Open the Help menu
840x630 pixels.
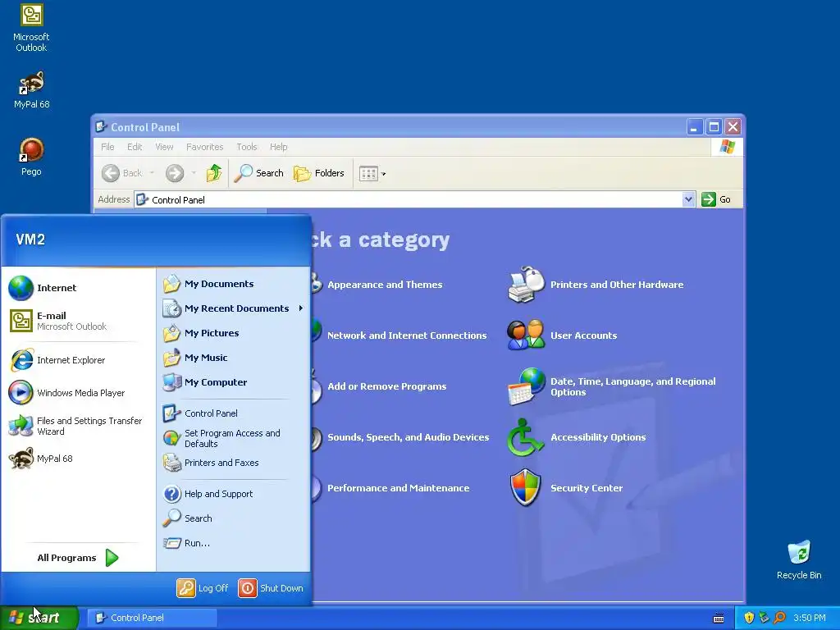(x=279, y=147)
